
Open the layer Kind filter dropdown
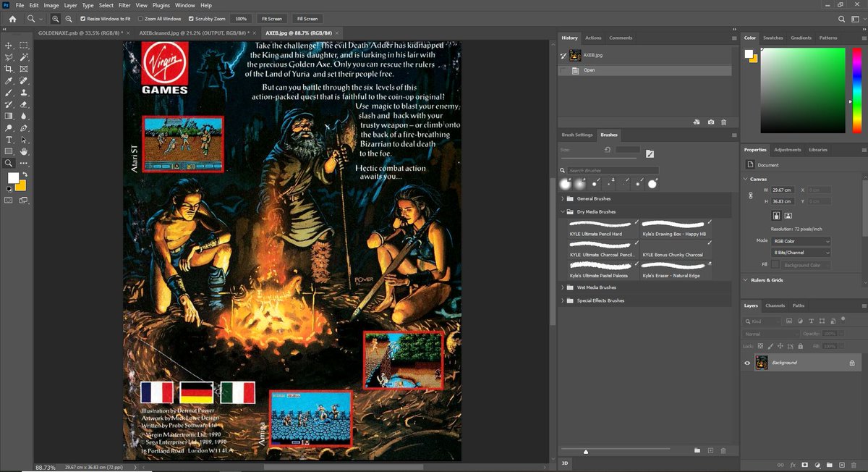(x=763, y=321)
